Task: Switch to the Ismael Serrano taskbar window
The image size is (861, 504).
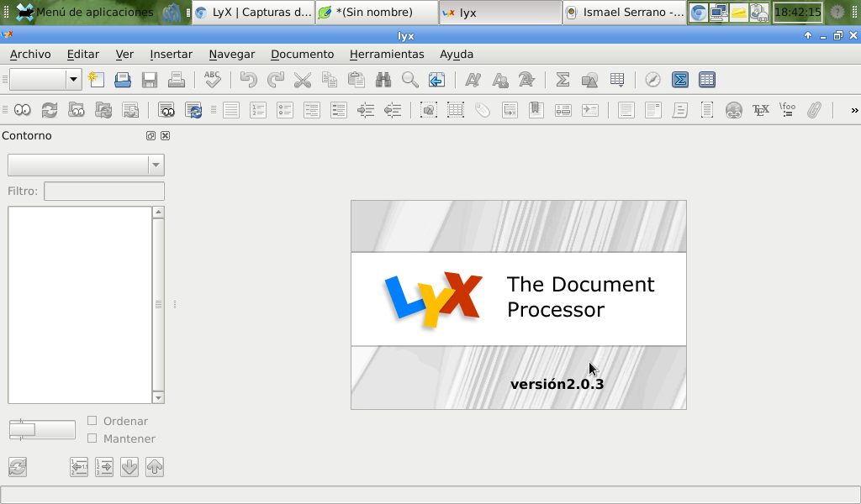Action: pos(625,13)
